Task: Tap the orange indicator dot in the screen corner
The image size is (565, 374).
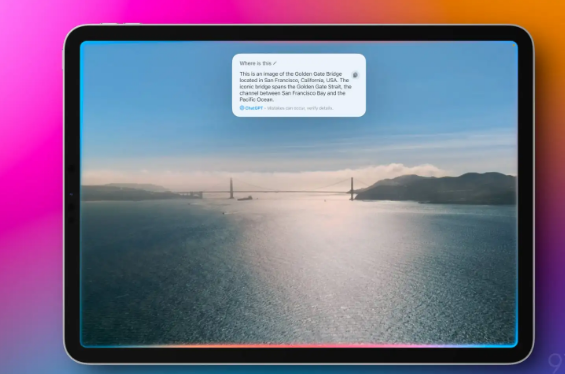Action: tap(513, 45)
